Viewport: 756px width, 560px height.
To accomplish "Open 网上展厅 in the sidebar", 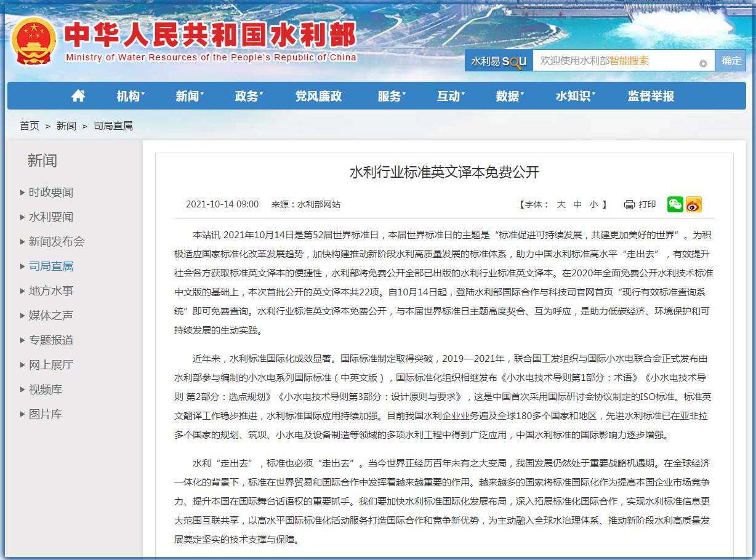I will [51, 364].
